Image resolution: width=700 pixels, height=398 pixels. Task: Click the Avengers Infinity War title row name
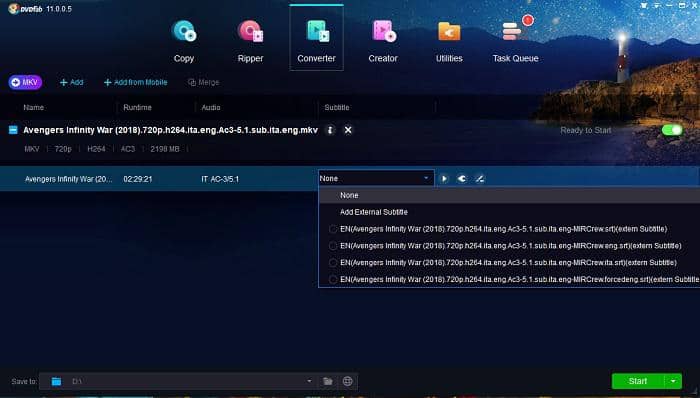pos(68,179)
